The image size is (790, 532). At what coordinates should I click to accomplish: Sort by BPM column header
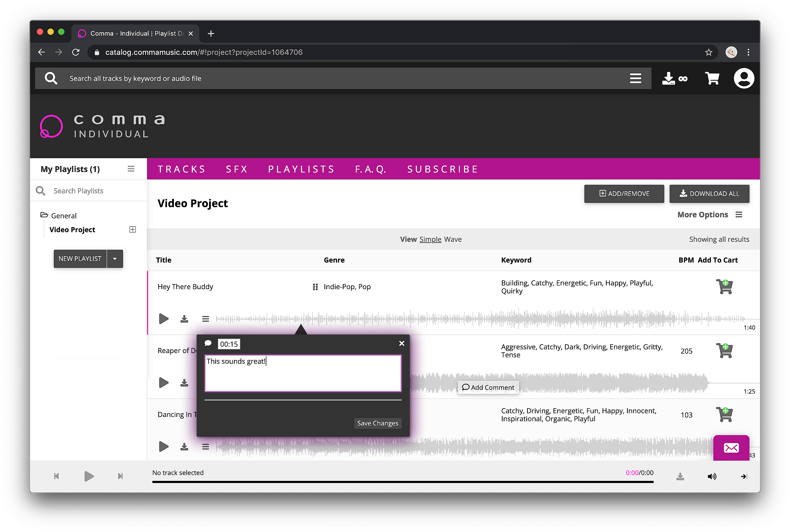tap(686, 260)
